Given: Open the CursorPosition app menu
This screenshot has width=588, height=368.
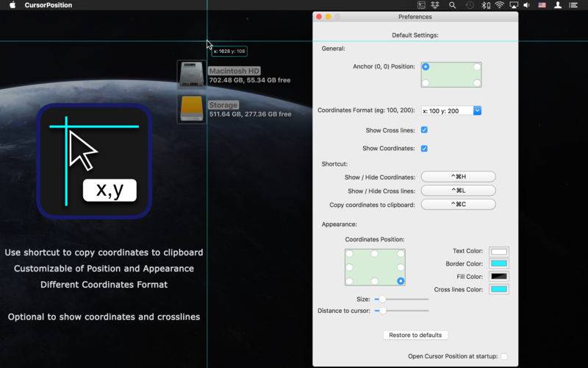Looking at the screenshot, I should point(49,5).
